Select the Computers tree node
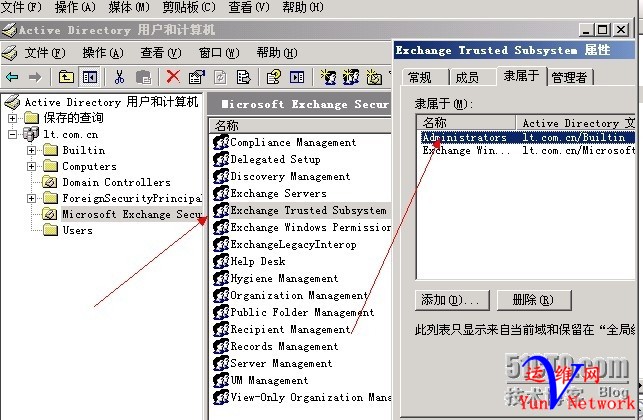The height and width of the screenshot is (420, 643). point(89,166)
